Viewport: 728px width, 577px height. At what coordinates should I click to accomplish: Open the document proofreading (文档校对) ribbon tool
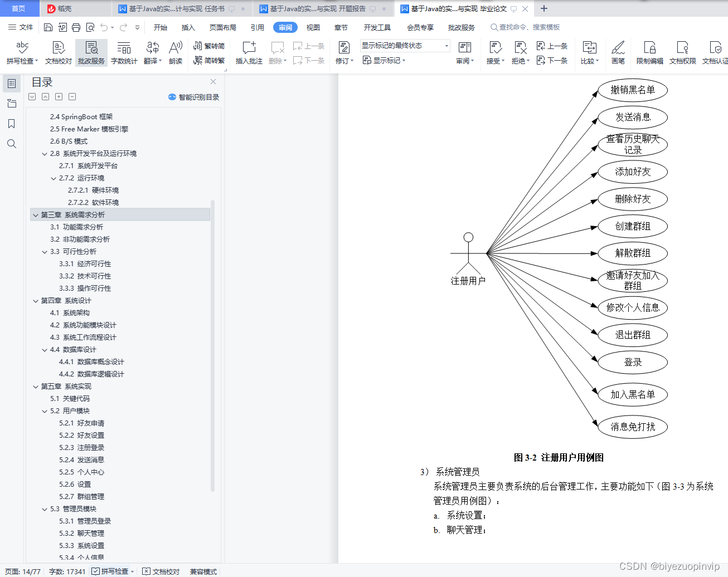(59, 53)
